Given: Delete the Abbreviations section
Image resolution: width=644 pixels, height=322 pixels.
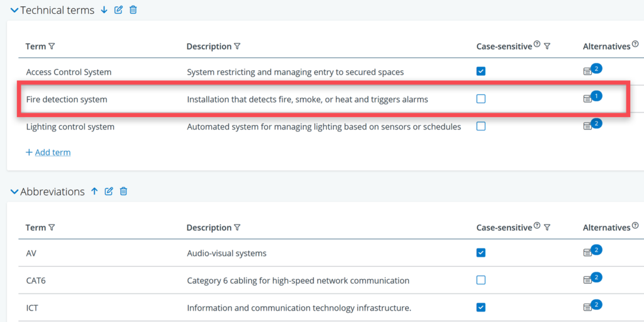Looking at the screenshot, I should pyautogui.click(x=123, y=191).
